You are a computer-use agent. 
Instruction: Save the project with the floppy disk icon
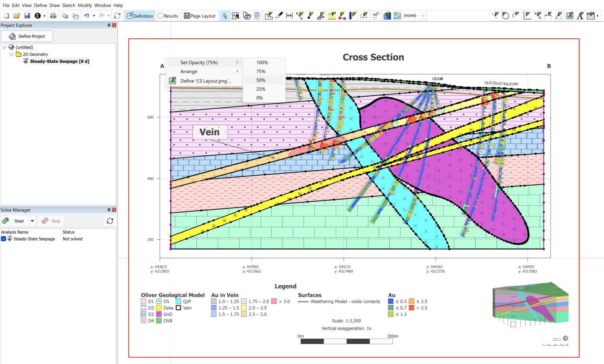click(27, 16)
